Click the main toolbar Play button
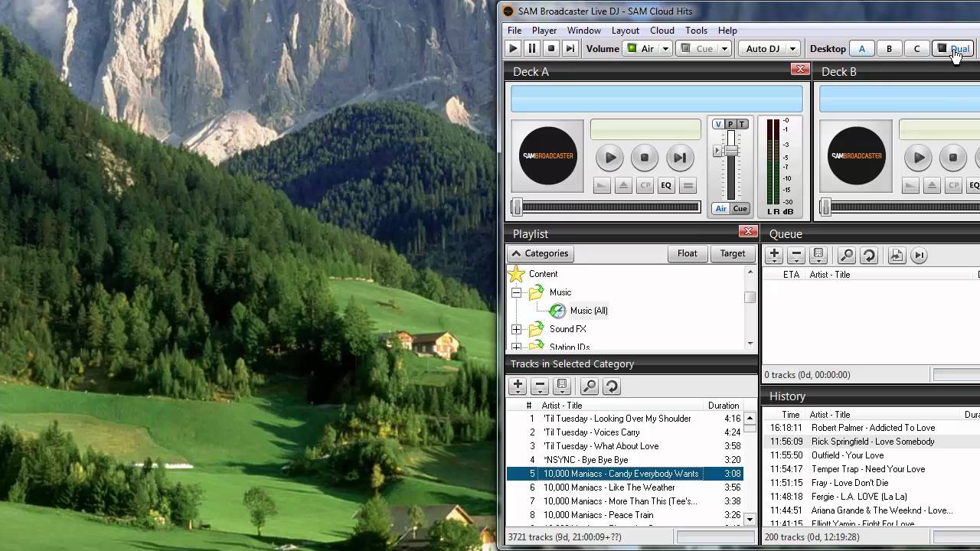 pyautogui.click(x=514, y=48)
